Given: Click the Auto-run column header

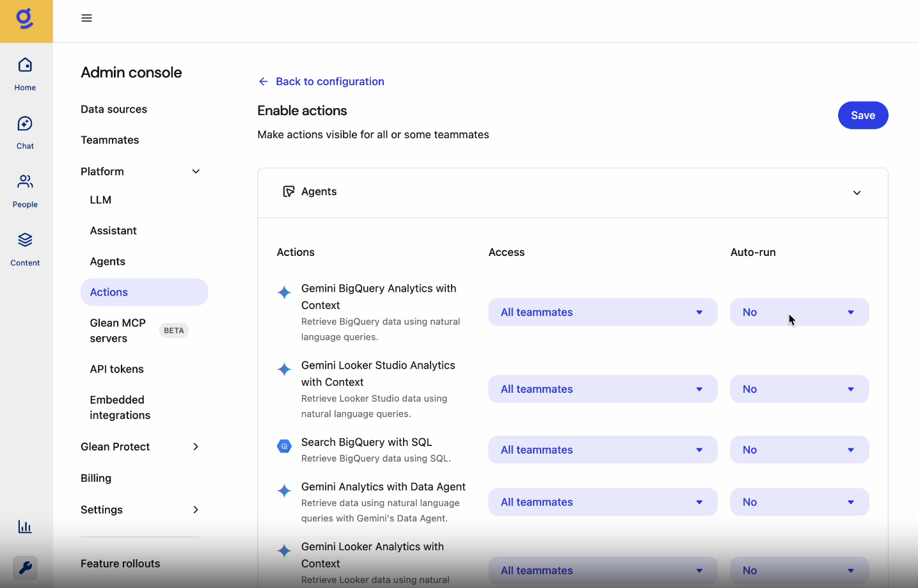Looking at the screenshot, I should coord(753,252).
